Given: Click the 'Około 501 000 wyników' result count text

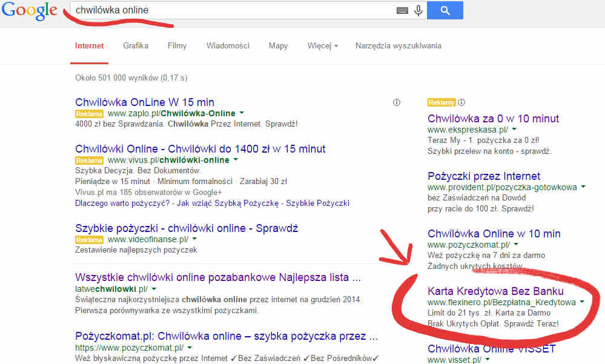Looking at the screenshot, I should (x=131, y=78).
